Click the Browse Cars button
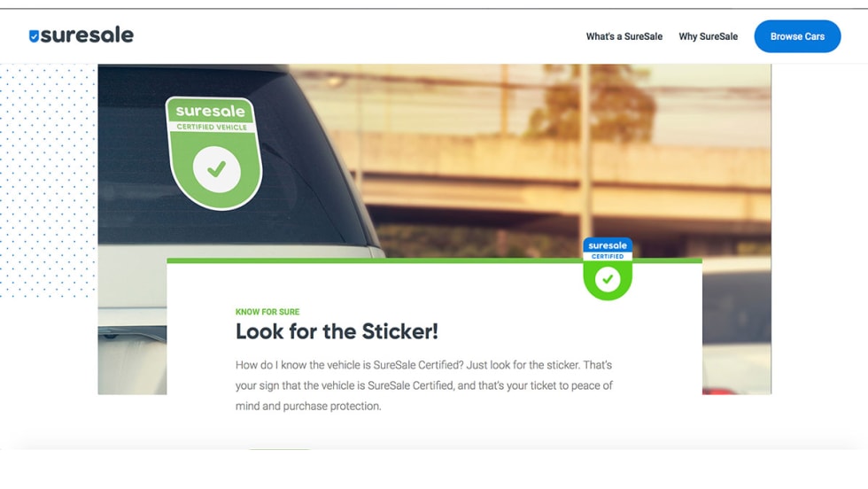The width and height of the screenshot is (868, 489). 797,36
